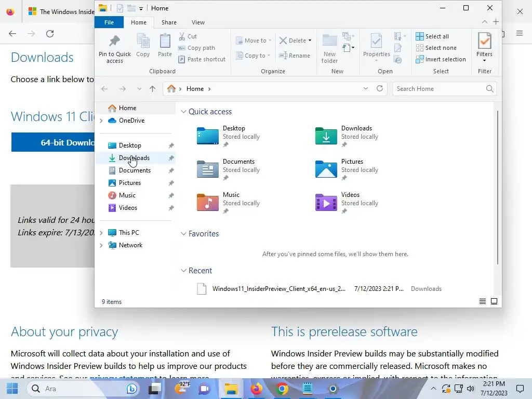Select Home in the navigation pane
This screenshot has height=399, width=532.
pyautogui.click(x=136, y=108)
